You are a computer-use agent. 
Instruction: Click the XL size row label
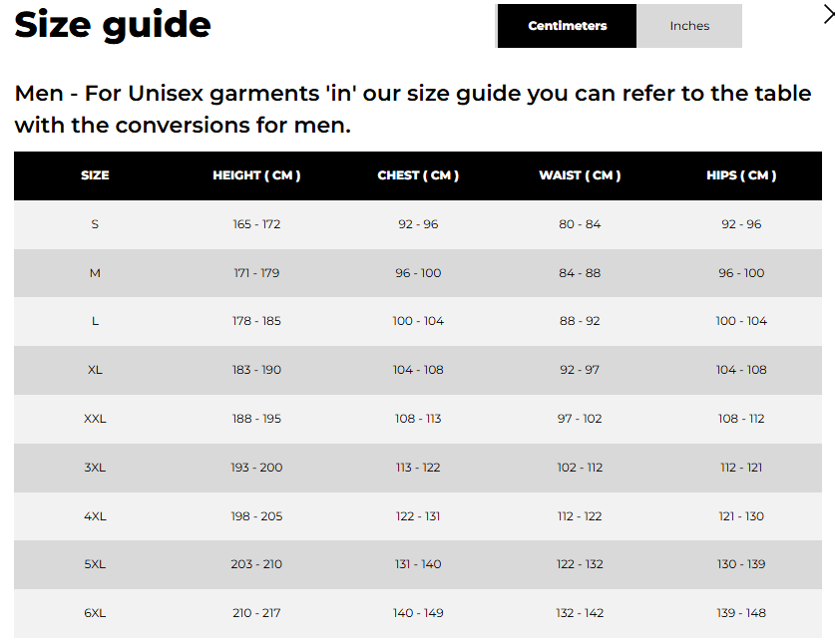pyautogui.click(x=95, y=370)
